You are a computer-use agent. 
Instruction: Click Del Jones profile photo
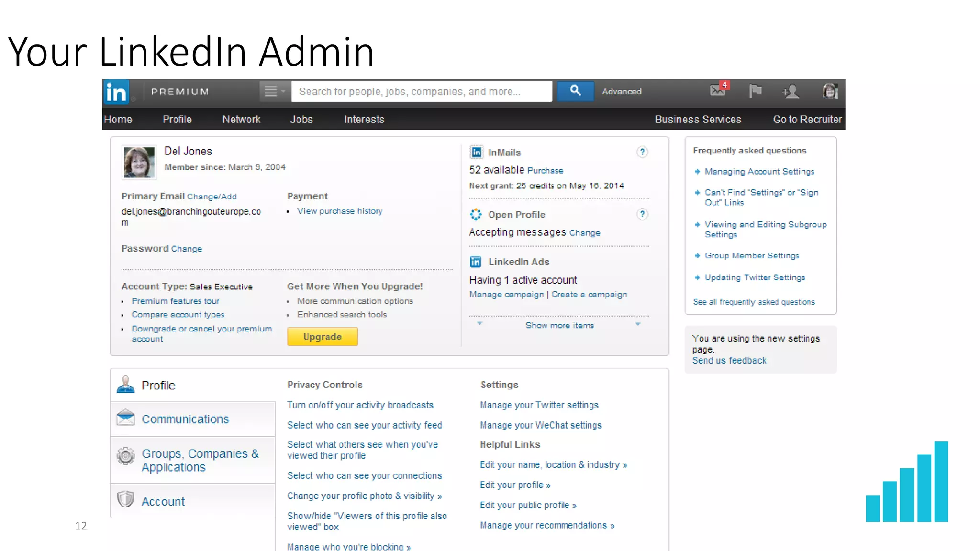click(139, 162)
